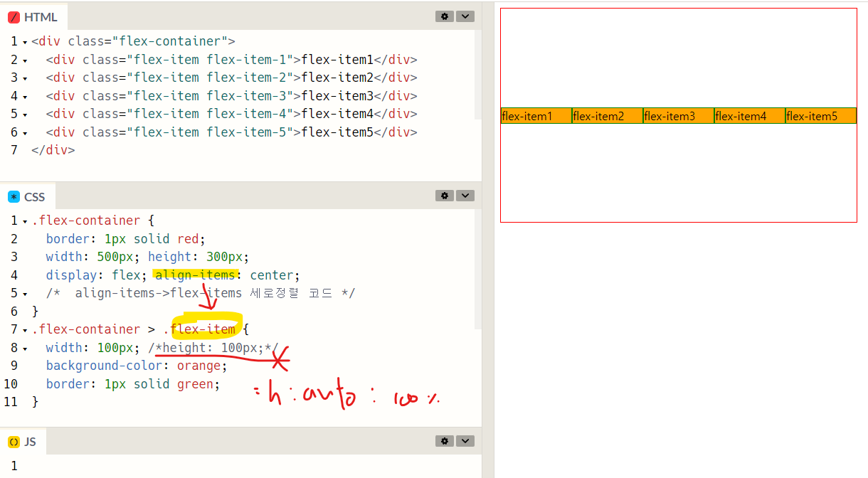Click flex-item2 box in preview

(608, 116)
